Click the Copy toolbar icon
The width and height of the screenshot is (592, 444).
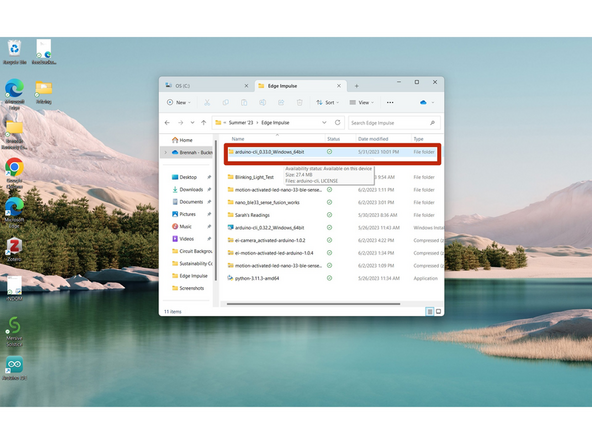click(225, 102)
